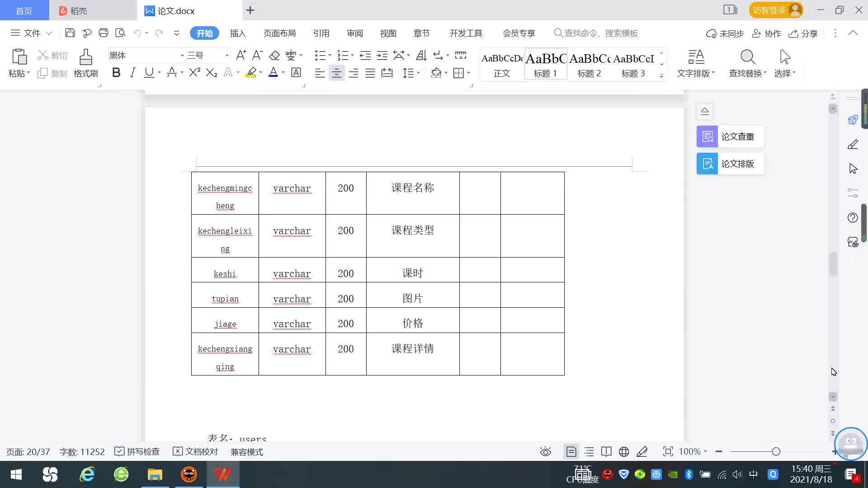Apply bold formatting with B icon
This screenshot has width=868, height=488.
pos(116,73)
